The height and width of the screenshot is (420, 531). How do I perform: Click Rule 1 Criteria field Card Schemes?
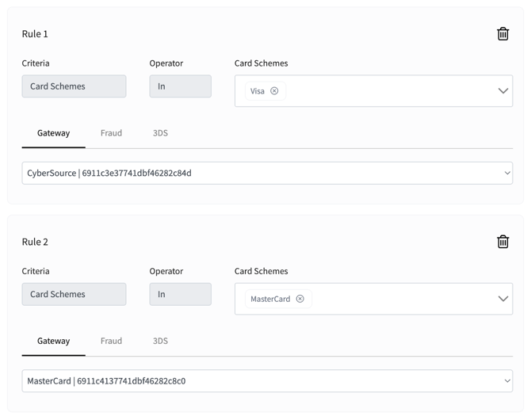click(x=74, y=86)
